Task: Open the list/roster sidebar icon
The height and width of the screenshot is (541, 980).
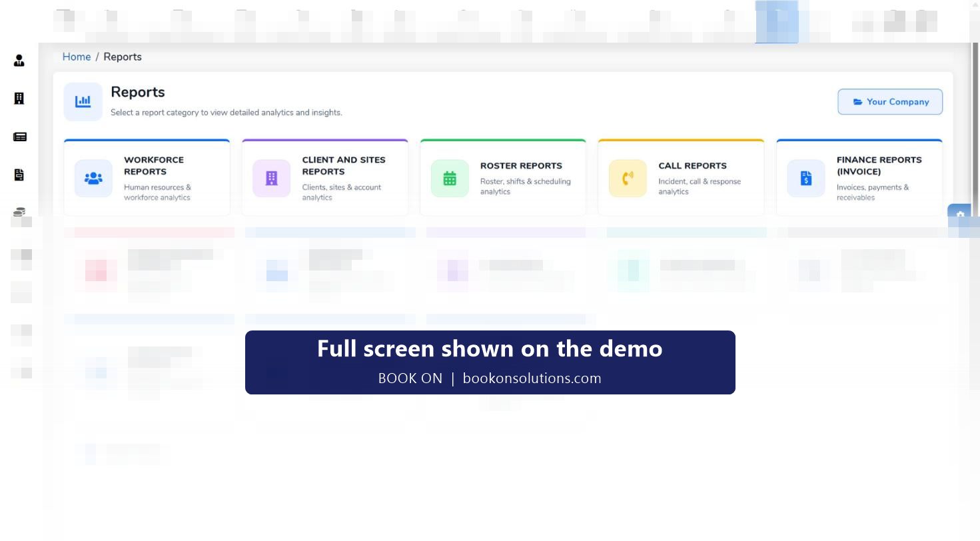Action: [20, 137]
